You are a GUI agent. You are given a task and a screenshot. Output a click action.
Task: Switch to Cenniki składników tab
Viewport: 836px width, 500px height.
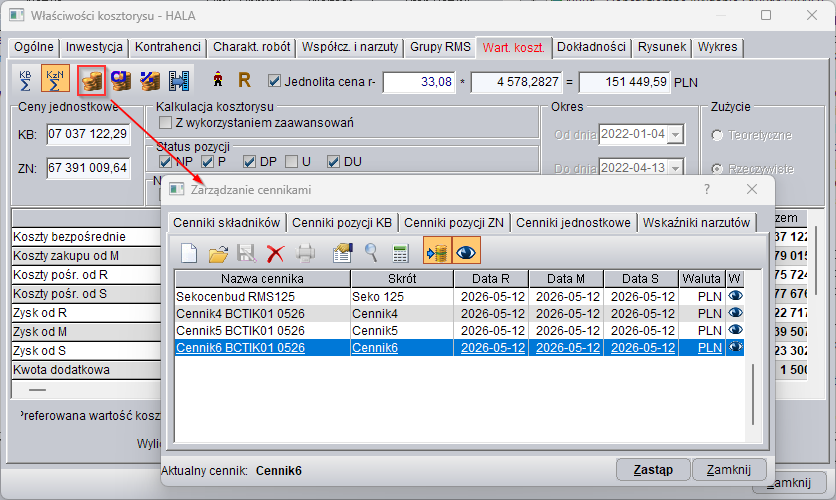pos(227,223)
